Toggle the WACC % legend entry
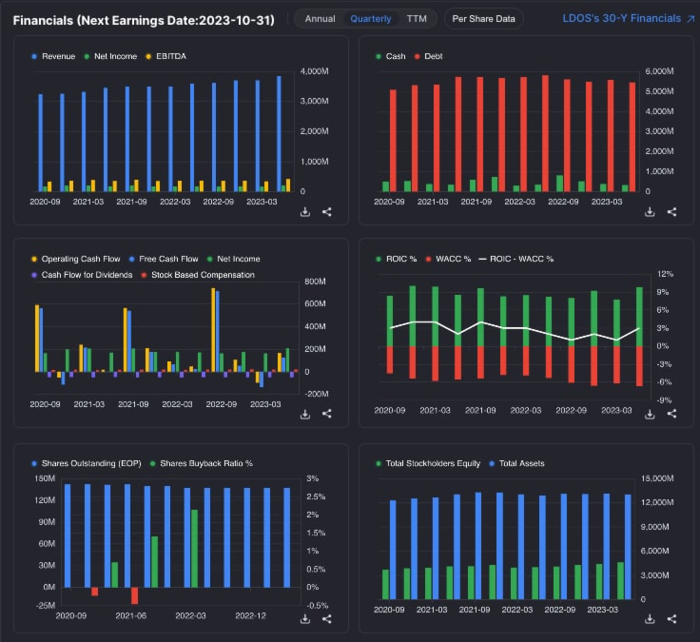The height and width of the screenshot is (642, 700). (451, 259)
